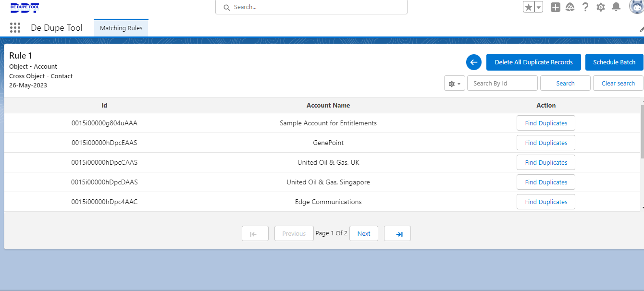Screen dimensions: 644x291
Task: Click the back arrow circle button
Action: (473, 62)
